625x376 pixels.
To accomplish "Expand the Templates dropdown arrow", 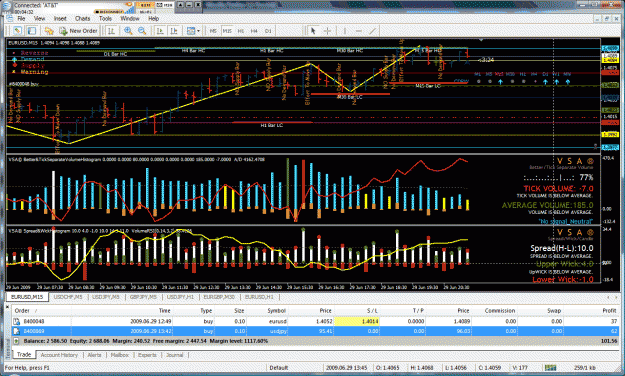I will pos(198,31).
